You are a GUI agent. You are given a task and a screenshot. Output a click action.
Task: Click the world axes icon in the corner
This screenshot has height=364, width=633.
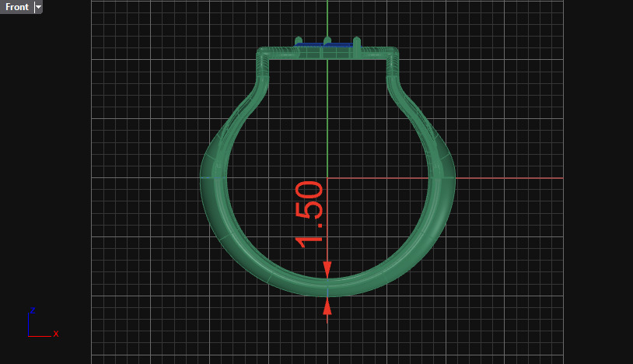point(44,323)
